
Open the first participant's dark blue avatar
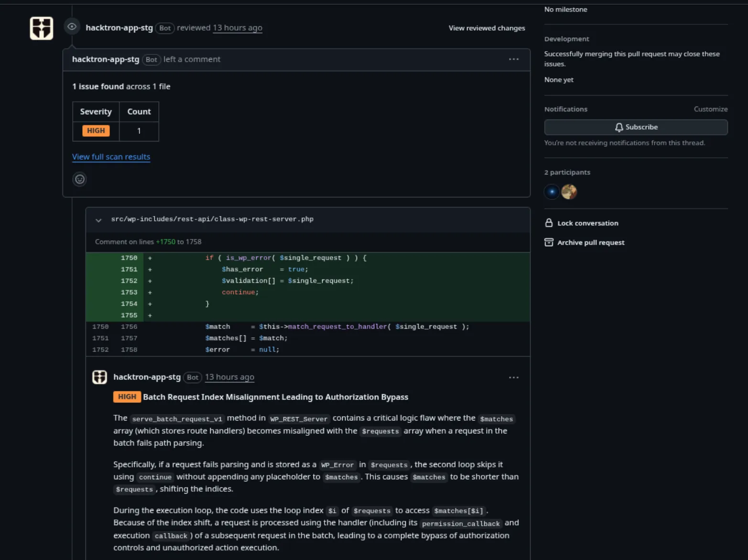click(x=552, y=192)
